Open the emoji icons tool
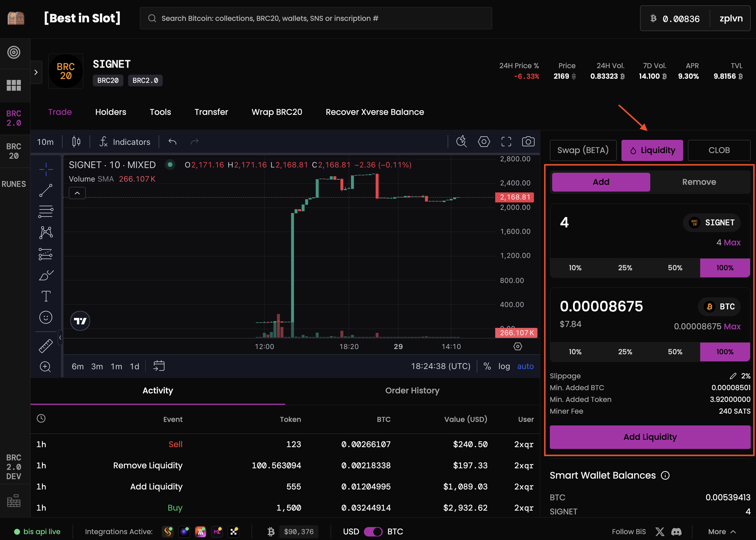Image resolution: width=756 pixels, height=540 pixels. pos(46,317)
